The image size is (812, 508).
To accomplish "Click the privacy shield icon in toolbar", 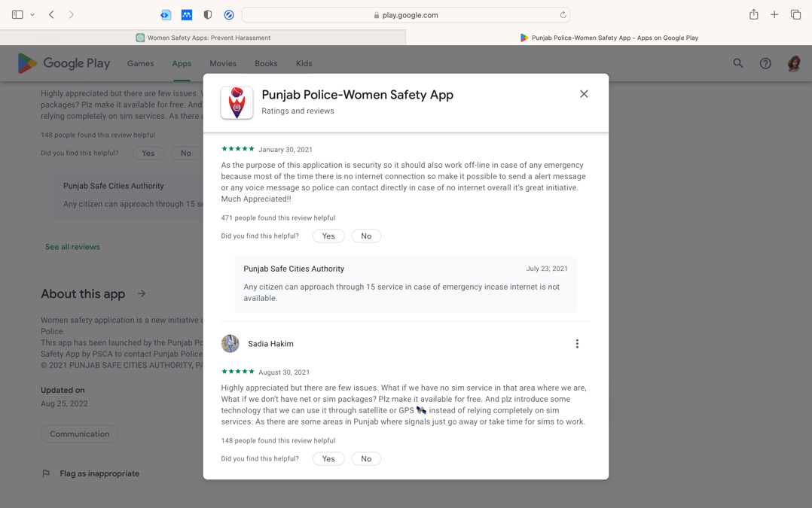I will (208, 15).
